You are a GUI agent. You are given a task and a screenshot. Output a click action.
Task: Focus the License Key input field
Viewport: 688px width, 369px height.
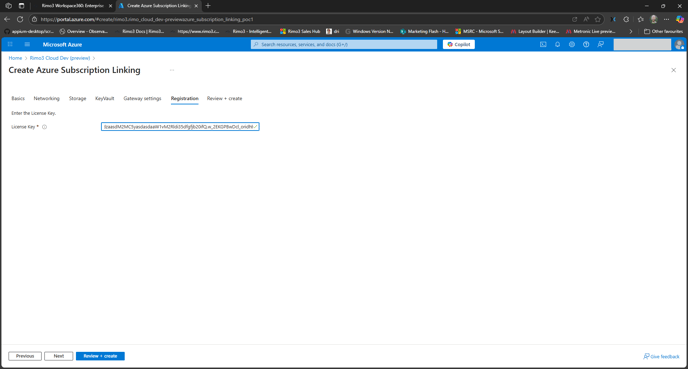pos(180,126)
